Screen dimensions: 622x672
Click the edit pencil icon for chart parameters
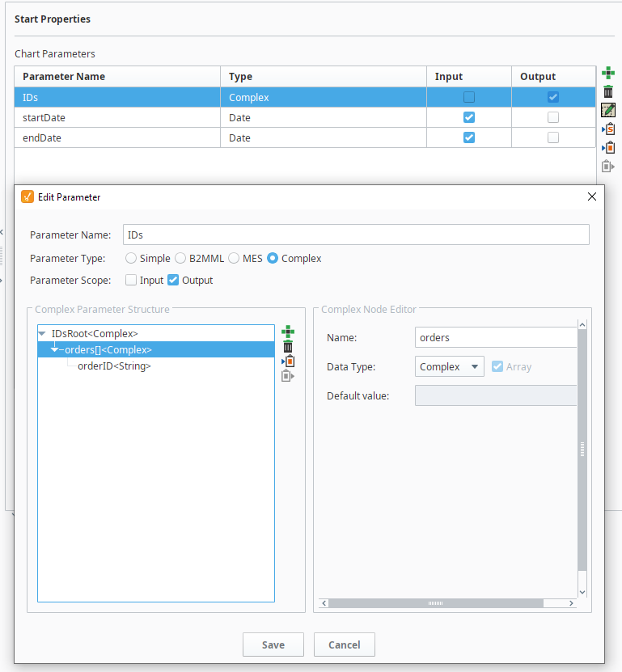[x=608, y=110]
